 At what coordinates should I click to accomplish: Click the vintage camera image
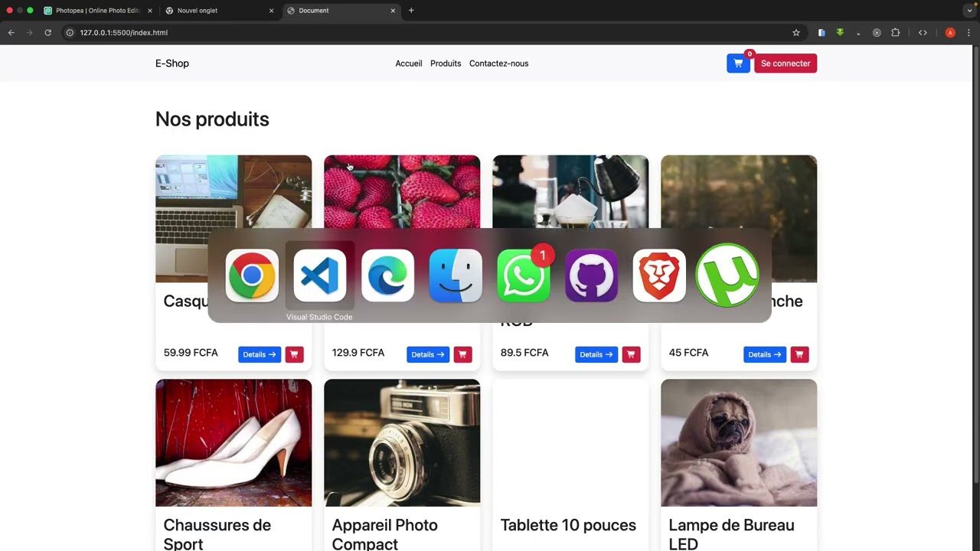[x=402, y=442]
